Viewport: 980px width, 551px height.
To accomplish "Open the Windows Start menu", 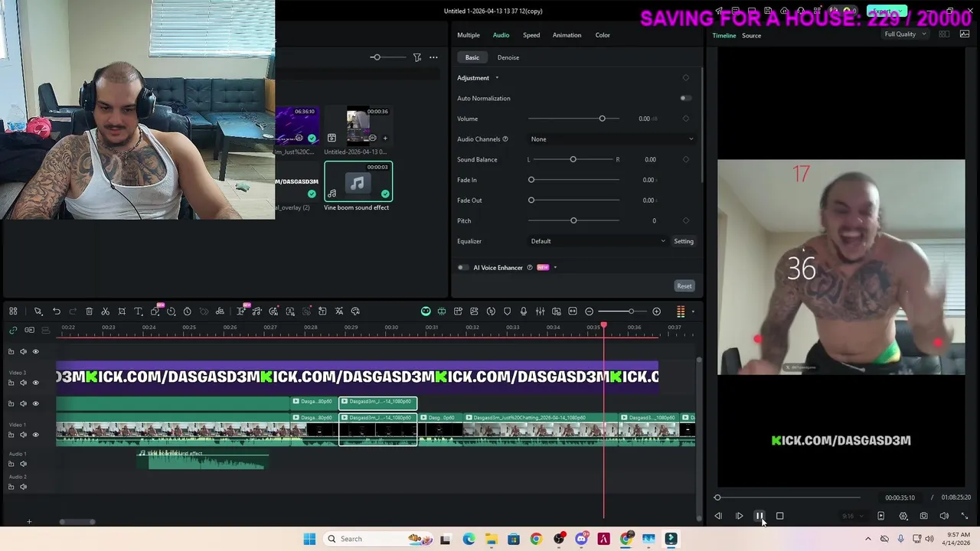I will 309,539.
